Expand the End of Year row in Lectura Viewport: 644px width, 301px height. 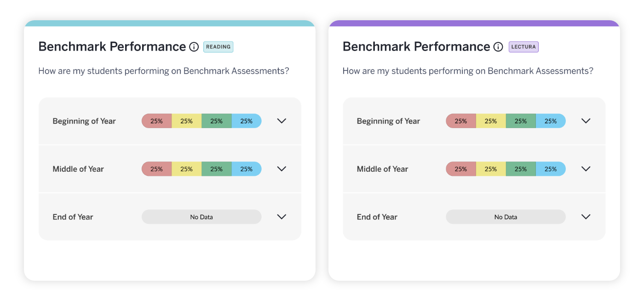click(586, 216)
